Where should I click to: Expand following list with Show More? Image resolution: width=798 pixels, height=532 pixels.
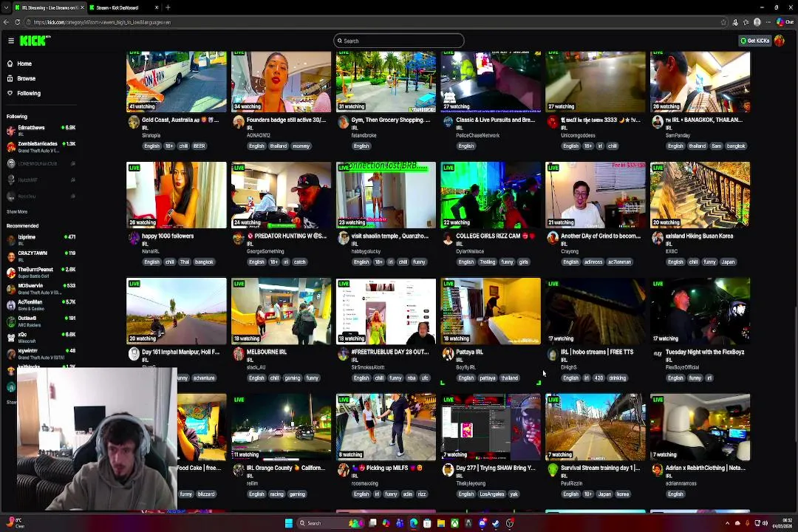17,212
